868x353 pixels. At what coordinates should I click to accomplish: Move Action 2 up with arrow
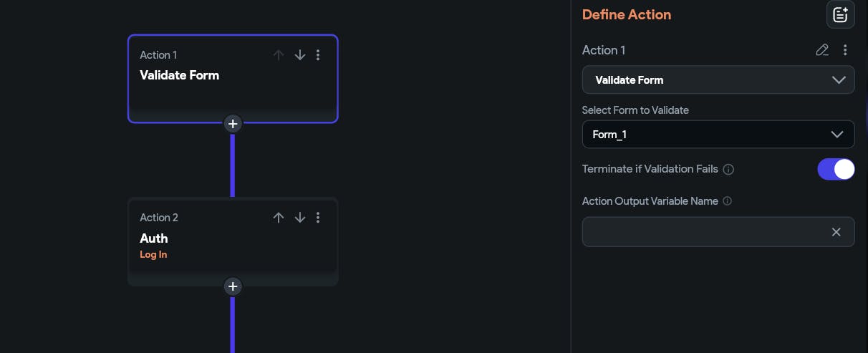(279, 218)
